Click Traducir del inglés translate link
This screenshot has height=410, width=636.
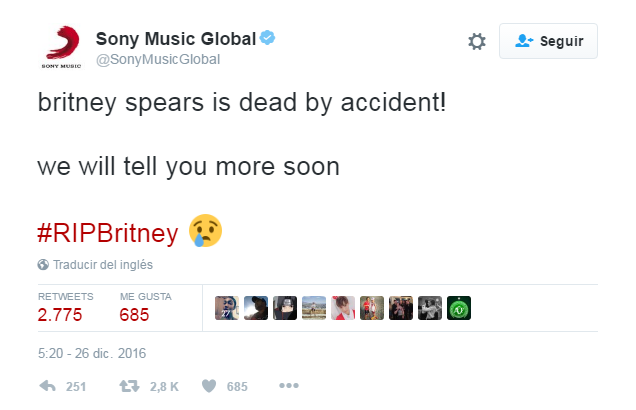click(102, 265)
